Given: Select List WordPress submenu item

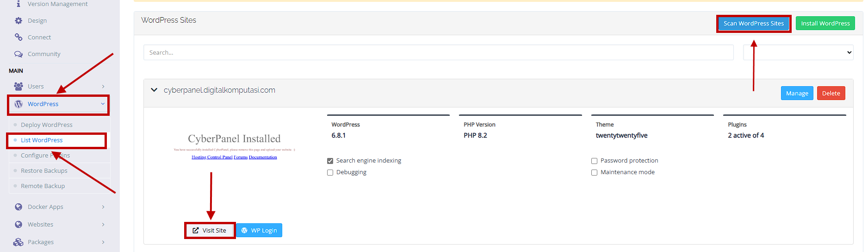Looking at the screenshot, I should (x=42, y=140).
